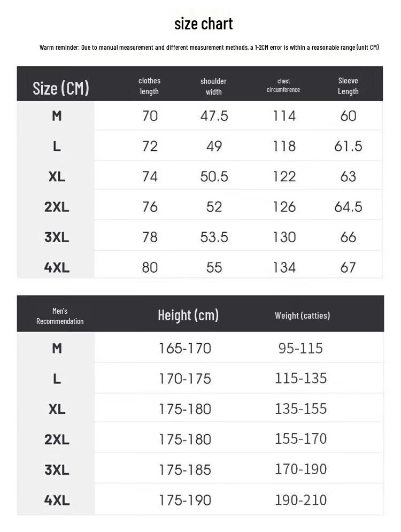
Task: Click the 'clothes length' column header
Action: (x=149, y=86)
